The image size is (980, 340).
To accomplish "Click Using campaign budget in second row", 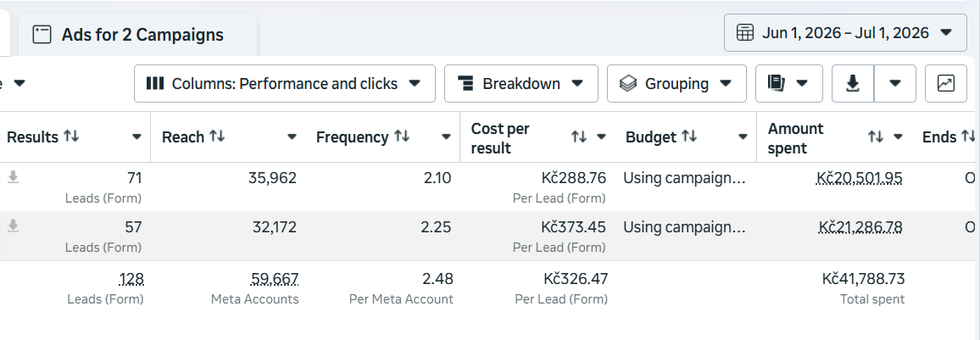I will tap(684, 227).
